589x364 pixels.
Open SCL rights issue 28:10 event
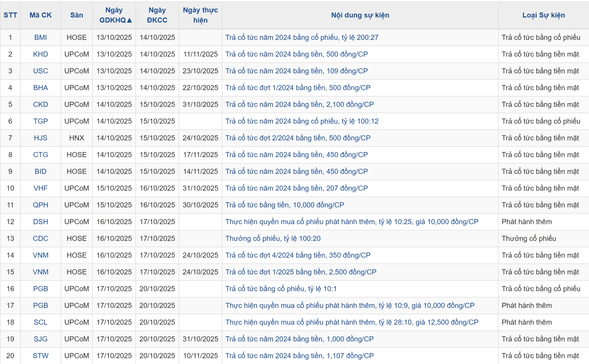tap(352, 322)
